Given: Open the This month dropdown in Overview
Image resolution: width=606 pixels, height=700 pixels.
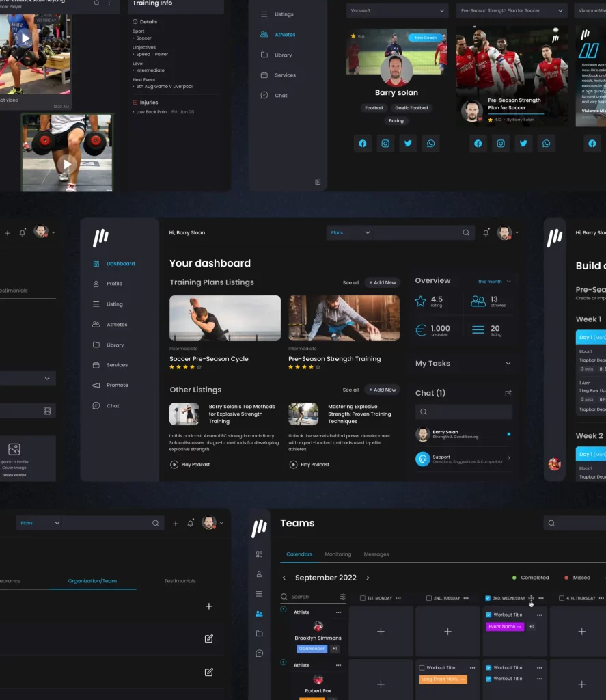Looking at the screenshot, I should pyautogui.click(x=494, y=282).
